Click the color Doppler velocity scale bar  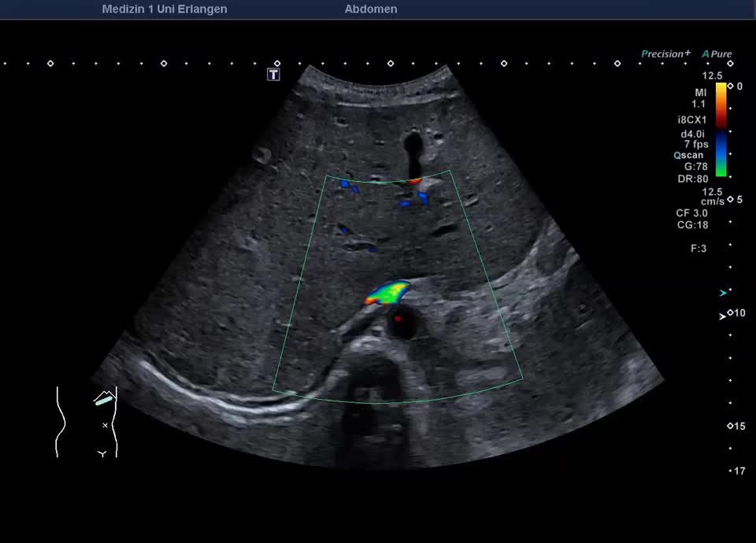[721, 130]
